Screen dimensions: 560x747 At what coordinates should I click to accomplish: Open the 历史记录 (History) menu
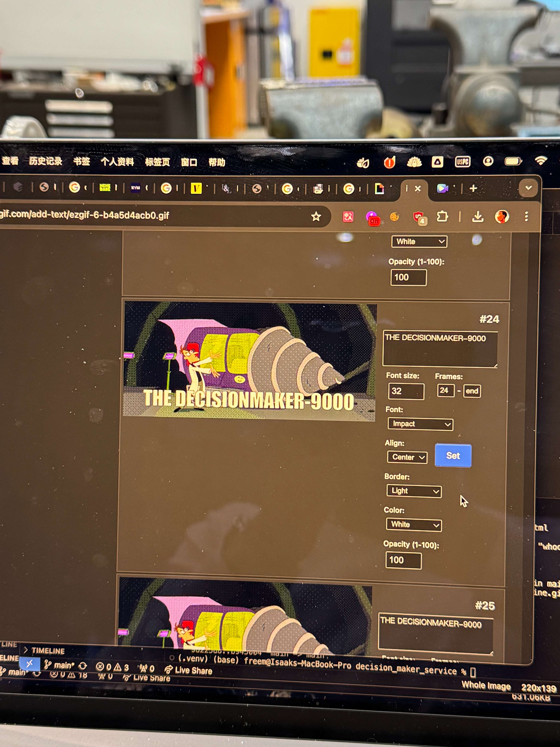click(x=46, y=161)
